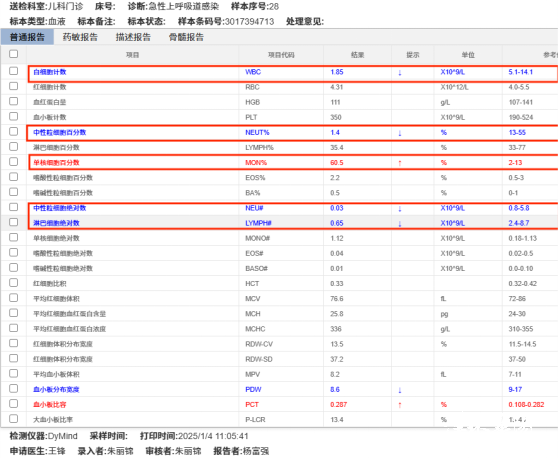This screenshot has height=459, width=558.
Task: Check the P-LCR row checkbox
Action: click(x=14, y=419)
